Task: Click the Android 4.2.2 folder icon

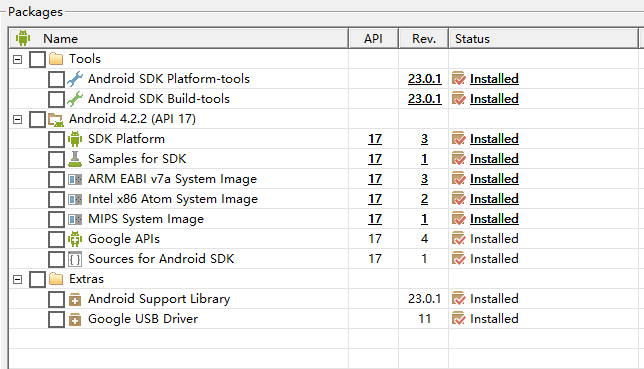Action: [x=56, y=119]
